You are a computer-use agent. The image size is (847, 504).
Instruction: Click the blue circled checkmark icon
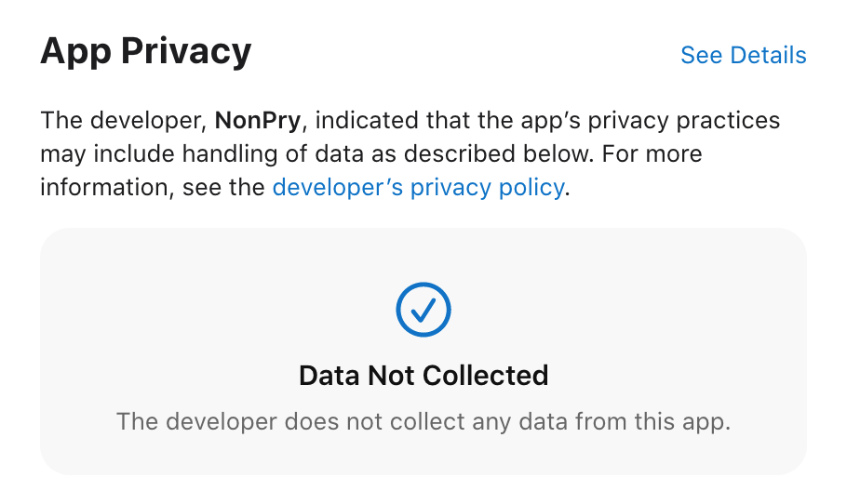[x=423, y=309]
